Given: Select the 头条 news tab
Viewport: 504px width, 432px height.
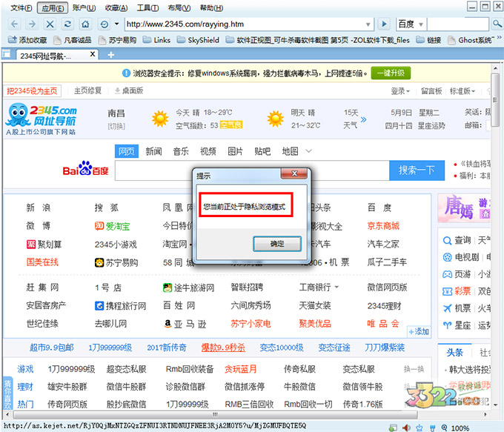Looking at the screenshot, I should coord(454,353).
